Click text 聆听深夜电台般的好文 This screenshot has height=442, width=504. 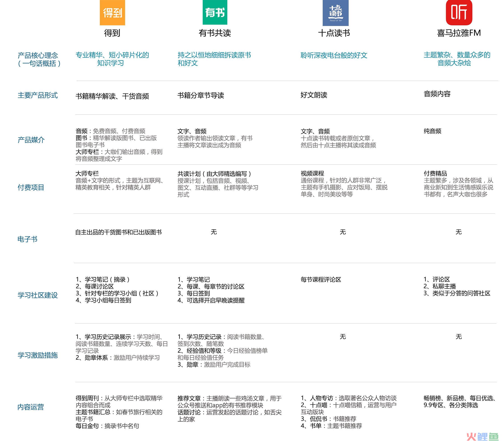click(334, 55)
